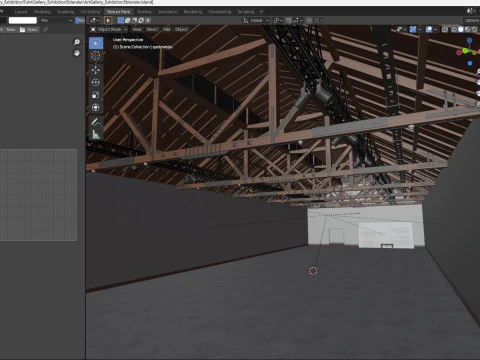Switch to rendered viewport shading
The height and width of the screenshot is (360, 480).
(x=475, y=30)
